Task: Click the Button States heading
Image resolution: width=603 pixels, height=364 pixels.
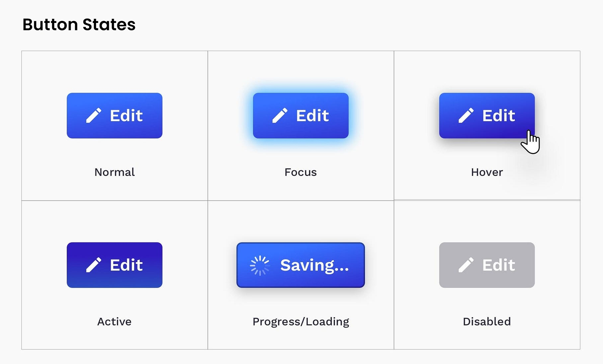Action: point(79,24)
